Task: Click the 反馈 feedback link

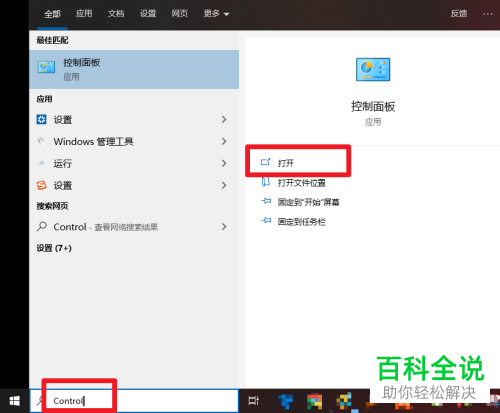Action: point(459,14)
